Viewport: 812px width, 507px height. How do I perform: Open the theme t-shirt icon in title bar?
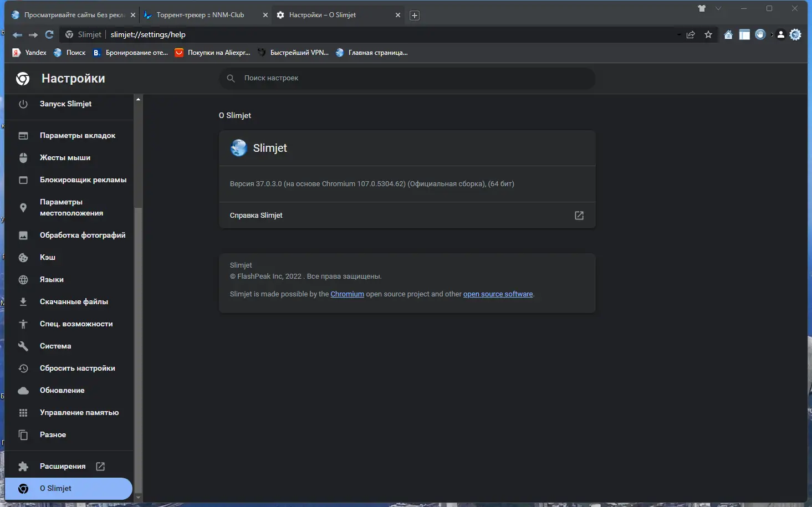click(702, 8)
